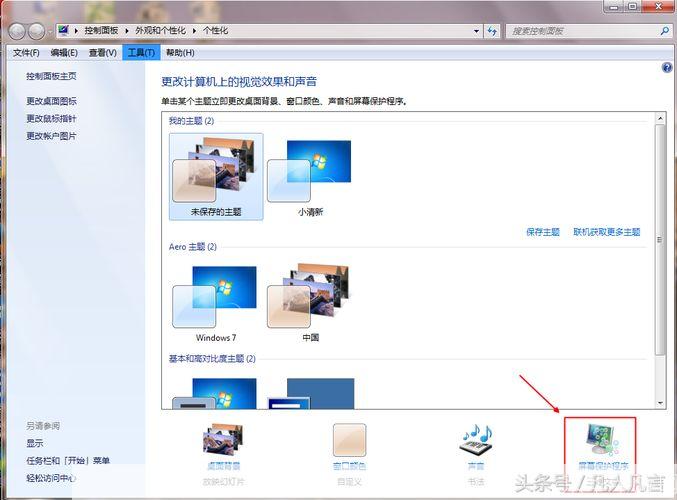Select the Windows 7 Aero theme
This screenshot has width=677, height=500.
(x=216, y=302)
